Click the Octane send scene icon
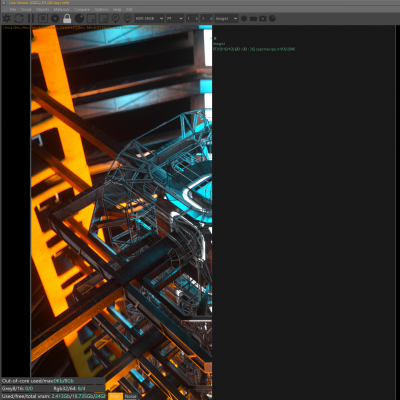Viewport: 400px width, 400px height. pyautogui.click(x=7, y=18)
